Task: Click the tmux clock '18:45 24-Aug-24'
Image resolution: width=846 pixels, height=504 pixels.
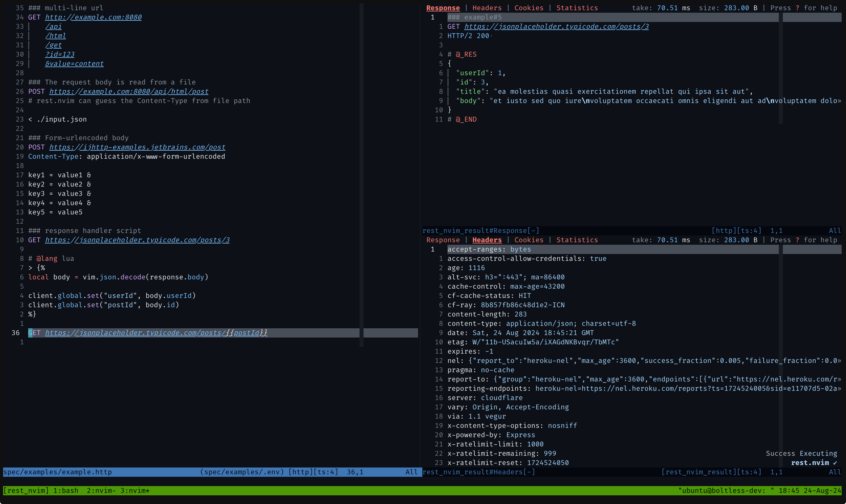Action: click(810, 490)
